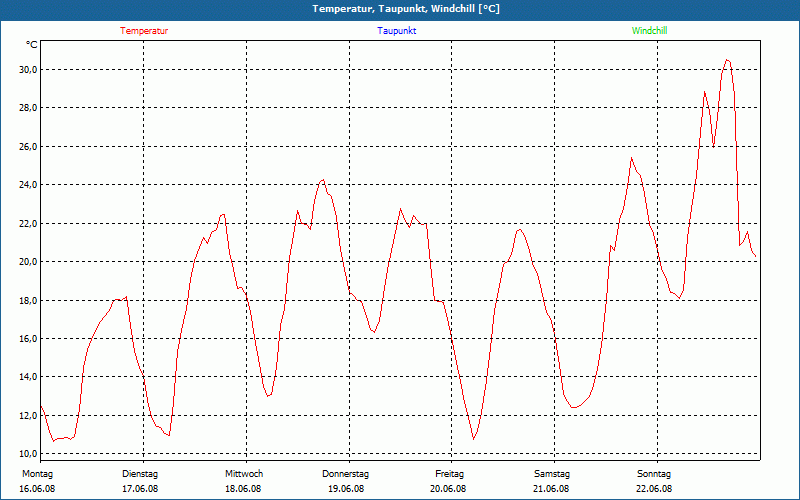800x500 pixels.
Task: Click the 14,0 axis value
Action: coord(28,377)
